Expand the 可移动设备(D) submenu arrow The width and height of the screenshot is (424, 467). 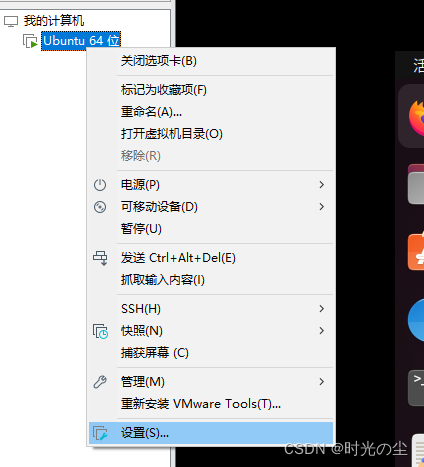[x=321, y=207]
